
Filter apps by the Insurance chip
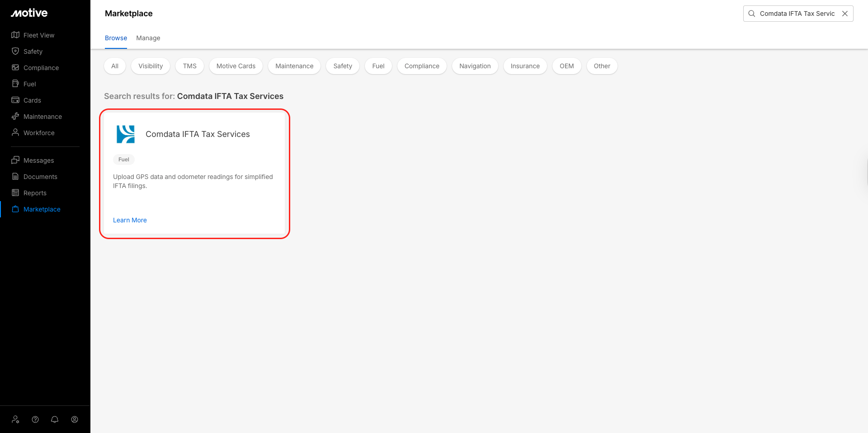click(x=525, y=66)
